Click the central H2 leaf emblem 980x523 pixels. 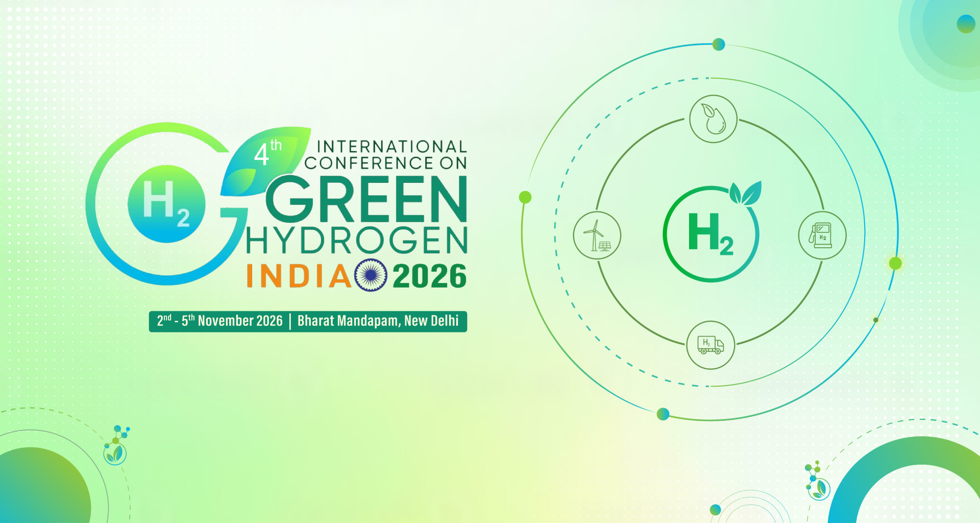(x=712, y=232)
